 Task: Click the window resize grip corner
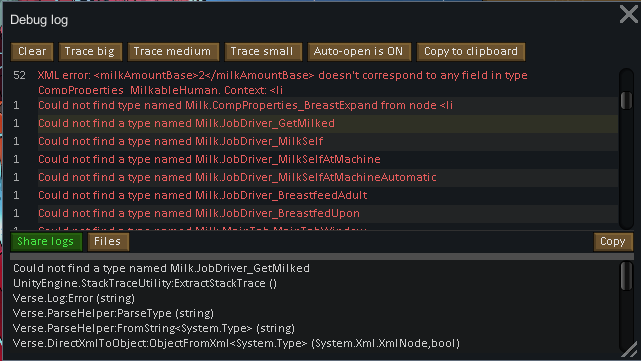point(630,350)
